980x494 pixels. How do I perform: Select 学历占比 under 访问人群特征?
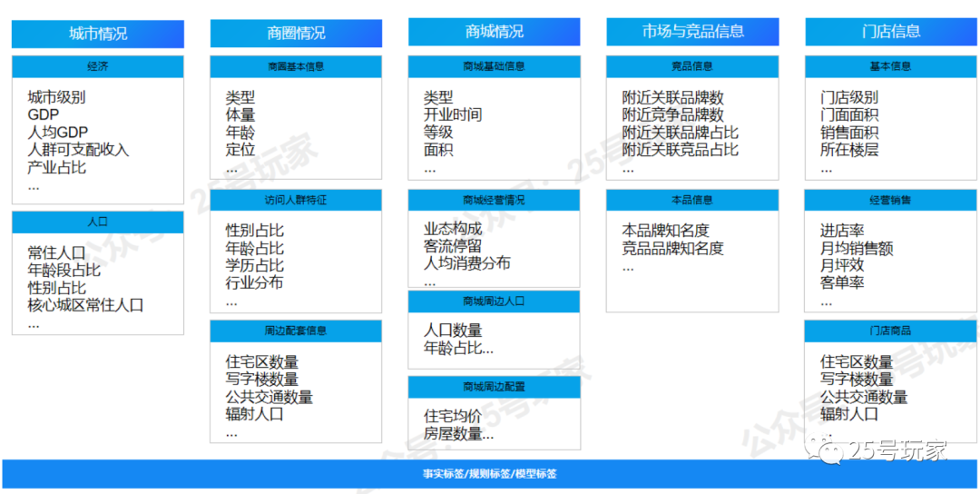(x=254, y=265)
